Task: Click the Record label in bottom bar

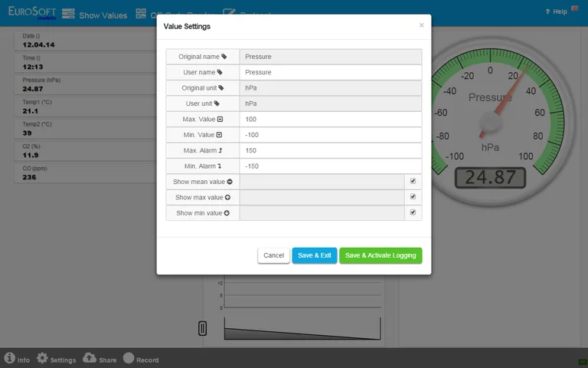Action: 147,360
